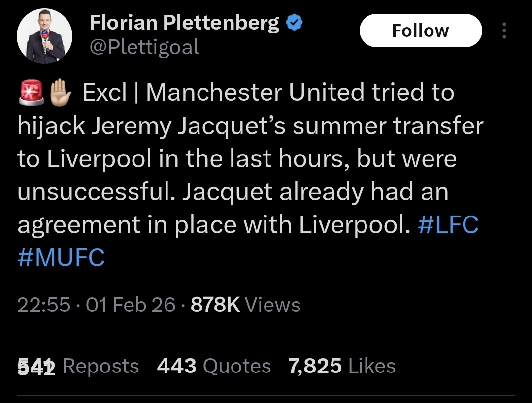
Task: Click the 01 Feb 26 date
Action: tap(131, 305)
